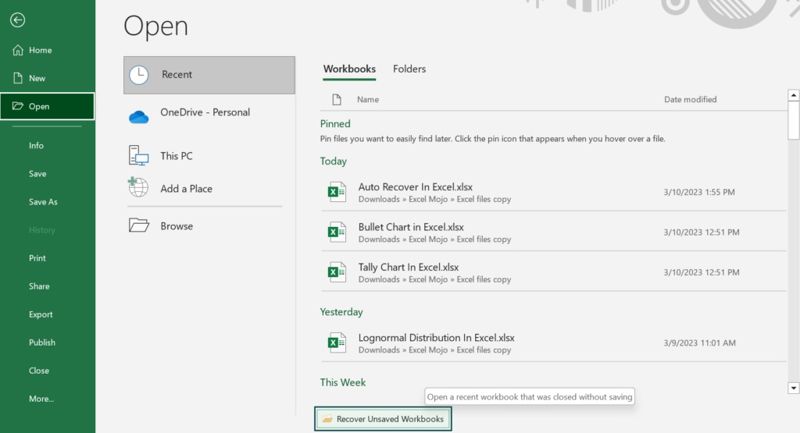Click the date 3/9/2023 11:01 AM
Image resolution: width=800 pixels, height=433 pixels.
click(x=699, y=343)
